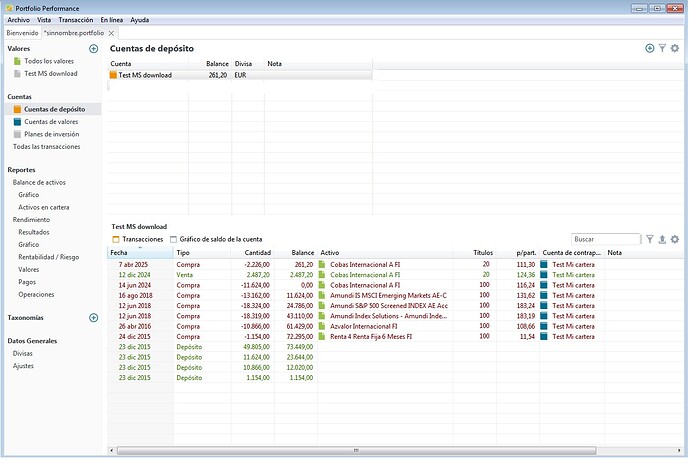This screenshot has width=690, height=465.
Task: Click the horizontal scrollbar thumb
Action: 356,451
